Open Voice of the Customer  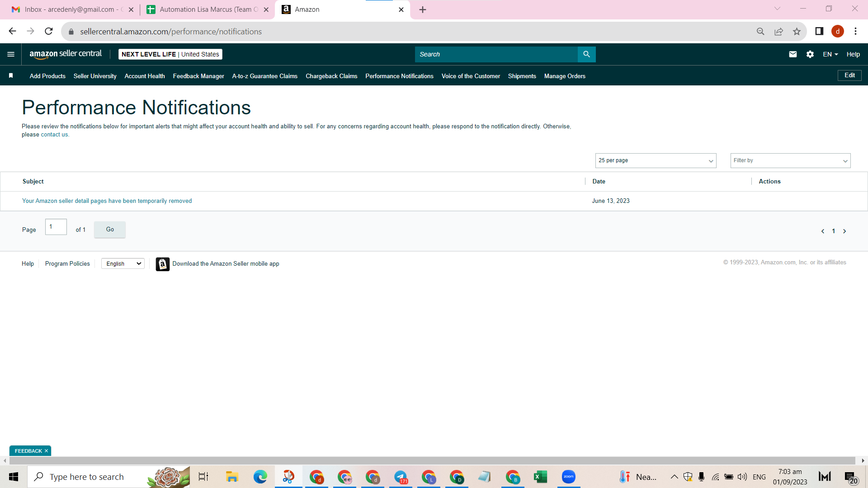click(x=471, y=76)
